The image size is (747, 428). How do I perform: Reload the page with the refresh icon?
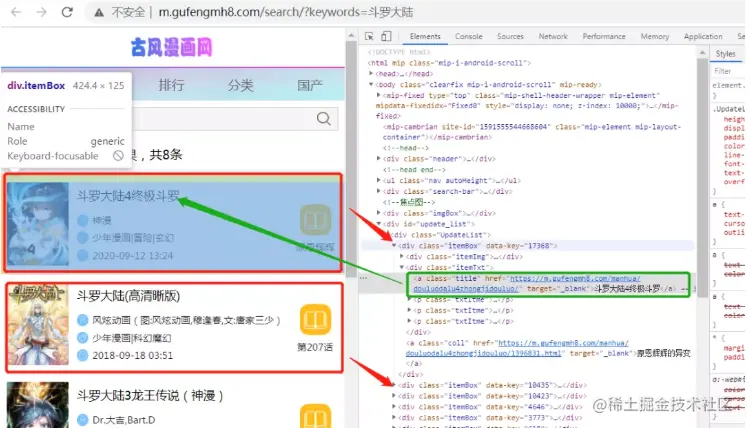pos(67,12)
